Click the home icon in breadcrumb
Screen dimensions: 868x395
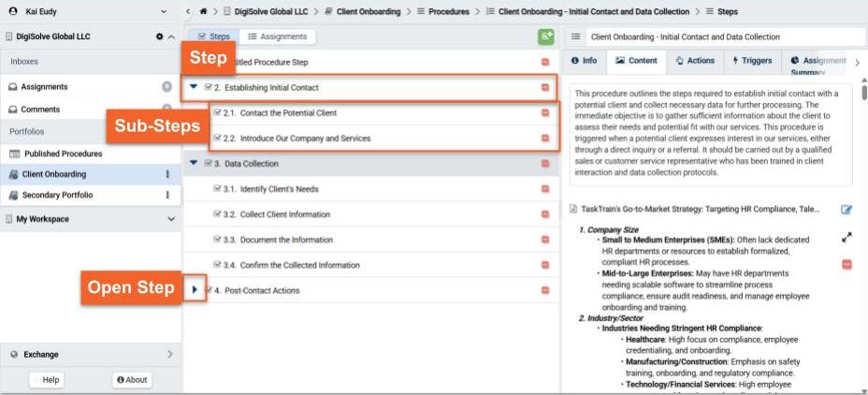click(x=203, y=10)
